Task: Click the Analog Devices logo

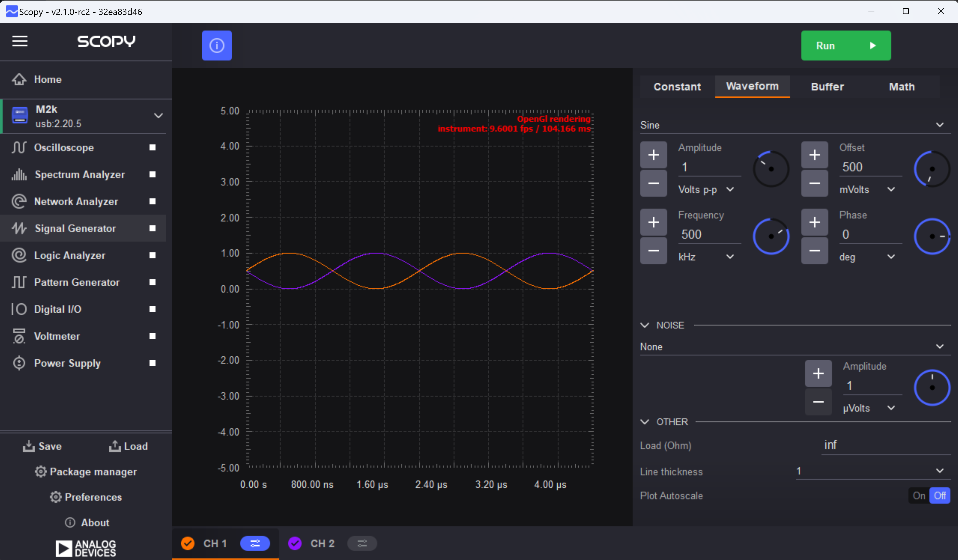Action: point(86,548)
